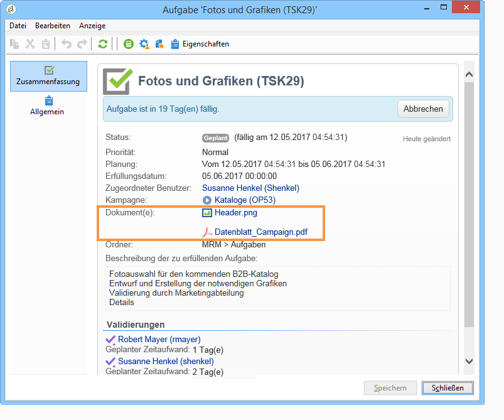Select the Zusammenfassung sidebar tab
Viewport: 504px width, 420px height.
coord(48,76)
